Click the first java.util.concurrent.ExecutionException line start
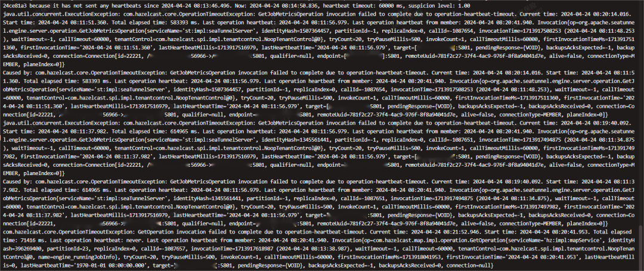 pos(58,14)
